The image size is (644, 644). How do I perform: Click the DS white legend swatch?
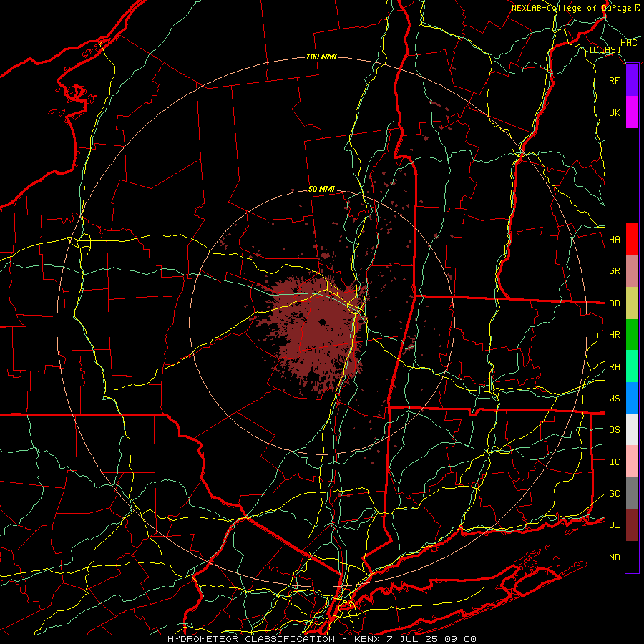click(x=632, y=429)
